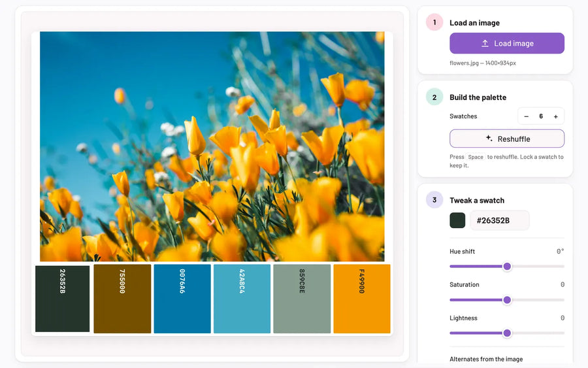Click the Load an image heading
This screenshot has width=588, height=368.
point(474,23)
